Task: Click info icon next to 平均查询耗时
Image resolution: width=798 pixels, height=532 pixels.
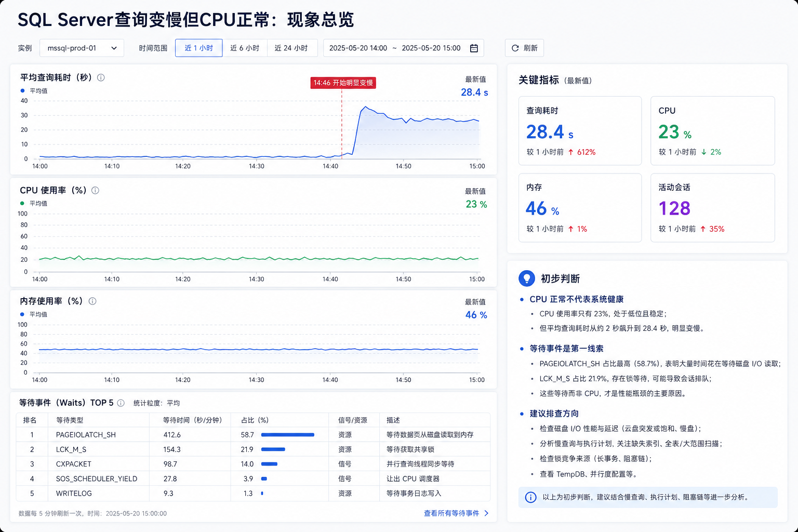Action: coord(101,77)
